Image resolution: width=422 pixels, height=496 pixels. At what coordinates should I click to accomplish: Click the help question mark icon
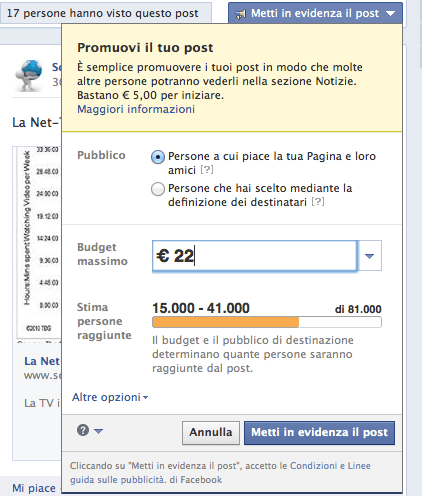tap(83, 430)
